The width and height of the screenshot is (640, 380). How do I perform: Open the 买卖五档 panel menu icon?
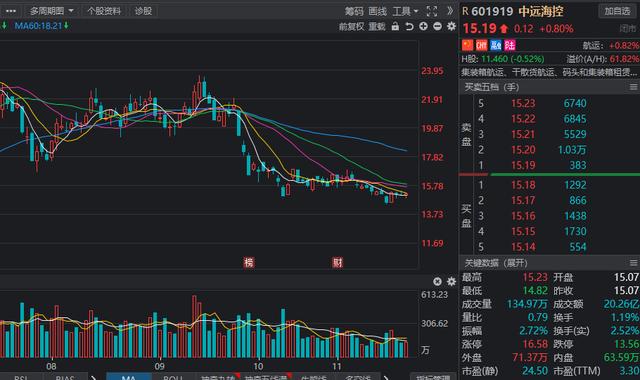click(x=633, y=87)
